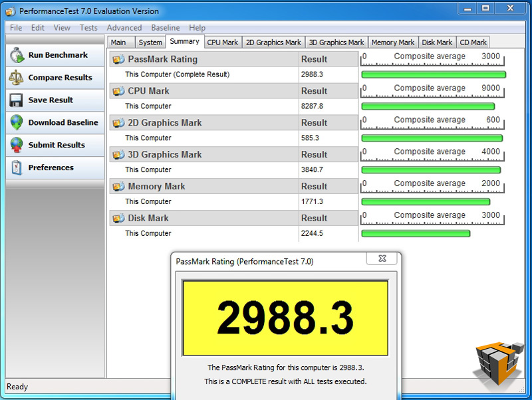The image size is (532, 400).
Task: Click the Memory Mark section header text
Action: click(x=156, y=187)
